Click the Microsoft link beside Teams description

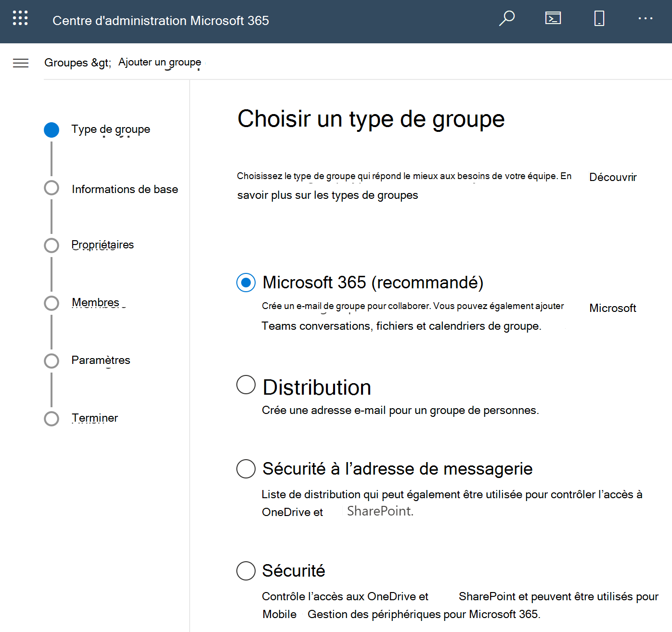click(613, 308)
